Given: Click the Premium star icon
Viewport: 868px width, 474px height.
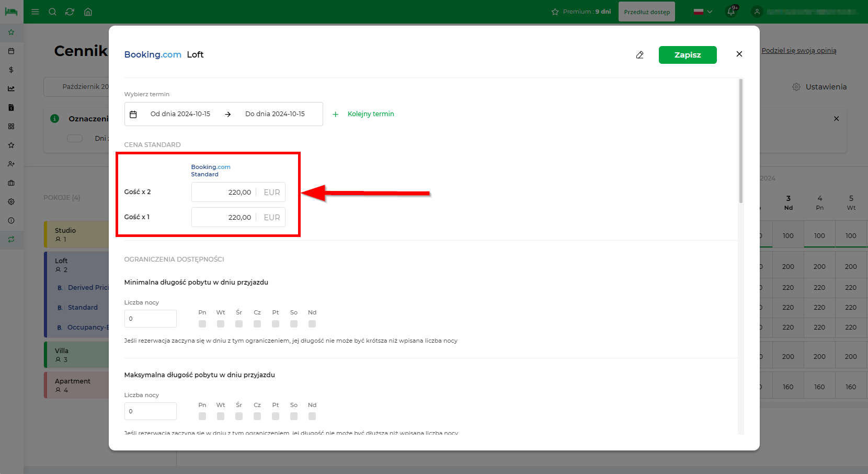Looking at the screenshot, I should [555, 12].
